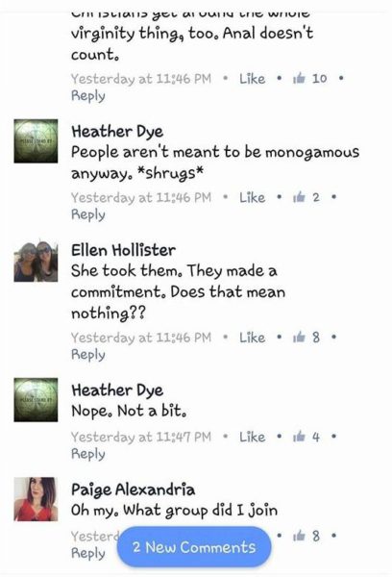Jump to the 2 New Comments
392x577 pixels.
(x=194, y=547)
